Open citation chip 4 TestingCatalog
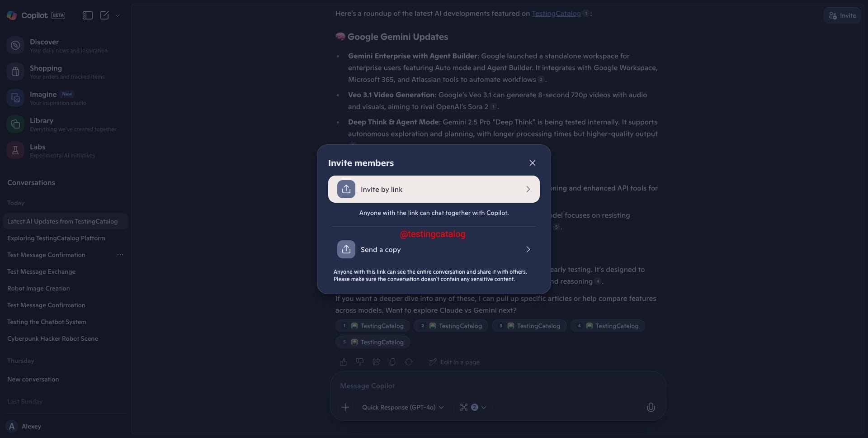 point(608,326)
